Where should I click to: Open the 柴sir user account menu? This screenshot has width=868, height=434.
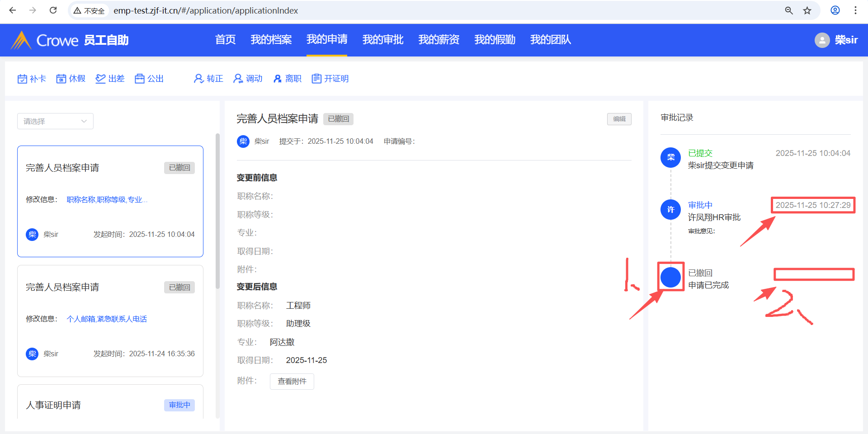tap(836, 40)
